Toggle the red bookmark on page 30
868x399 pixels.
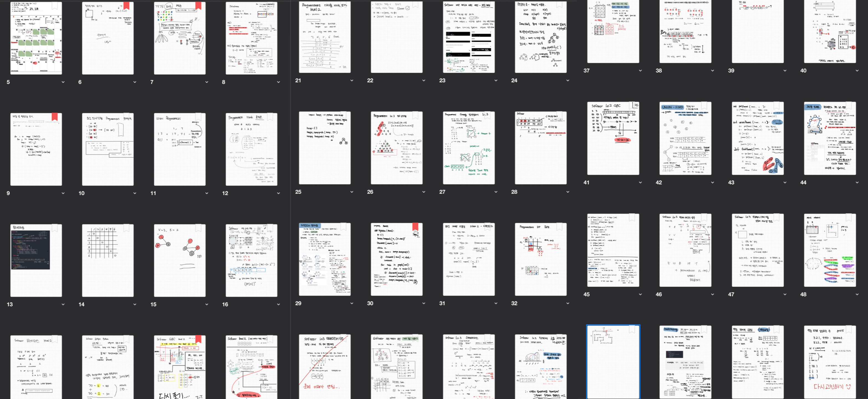[415, 227]
